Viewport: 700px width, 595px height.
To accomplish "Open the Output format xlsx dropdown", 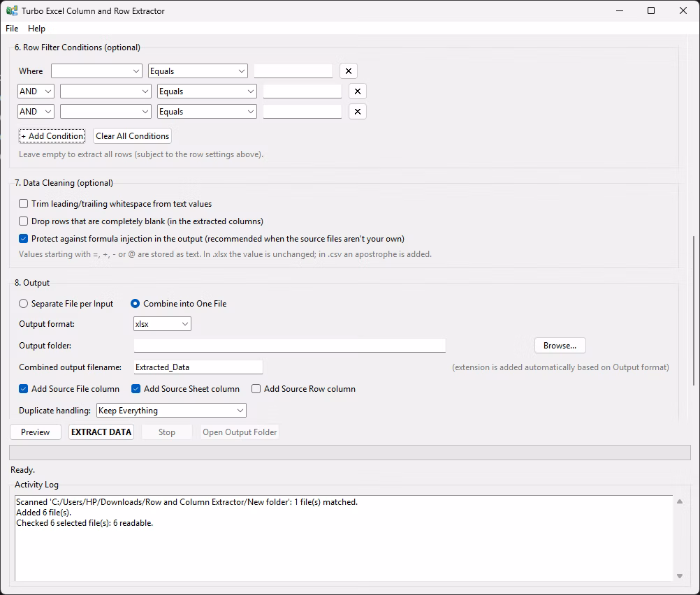I will tap(162, 324).
